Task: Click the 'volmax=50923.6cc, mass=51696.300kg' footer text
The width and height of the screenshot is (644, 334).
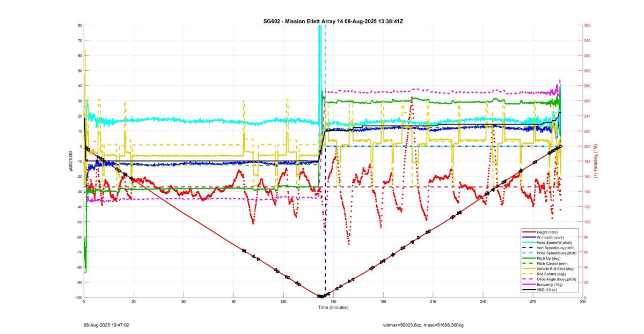Action: (423, 325)
